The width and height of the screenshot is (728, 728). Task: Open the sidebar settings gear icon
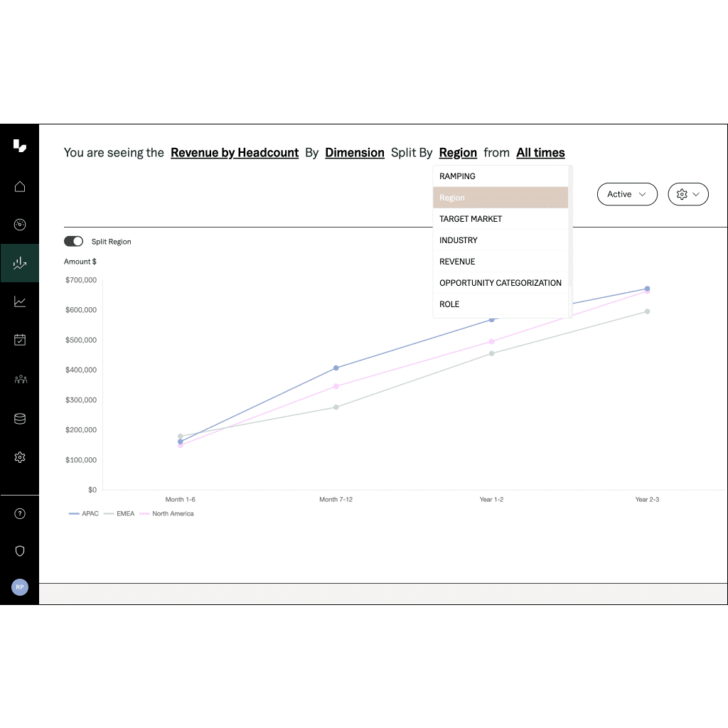click(x=20, y=457)
